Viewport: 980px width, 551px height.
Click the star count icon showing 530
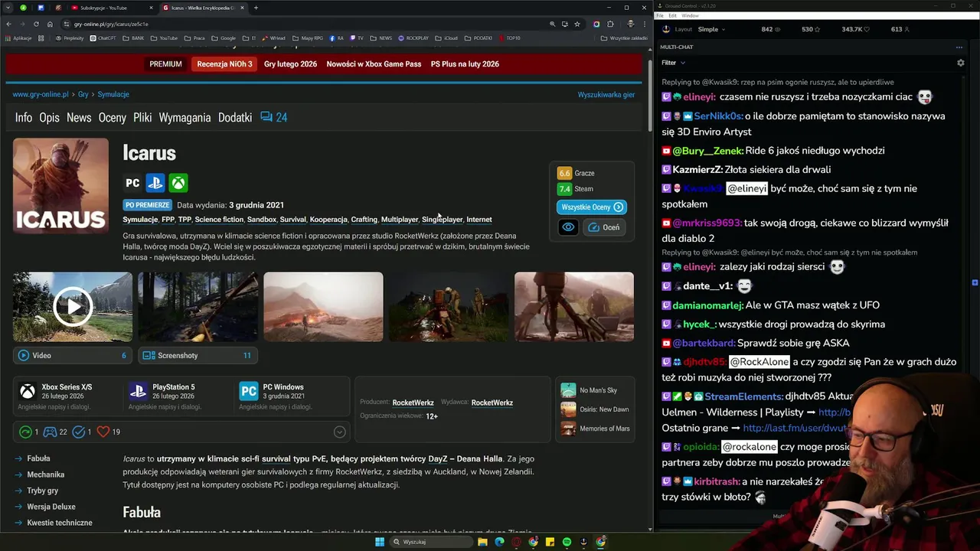817,29
